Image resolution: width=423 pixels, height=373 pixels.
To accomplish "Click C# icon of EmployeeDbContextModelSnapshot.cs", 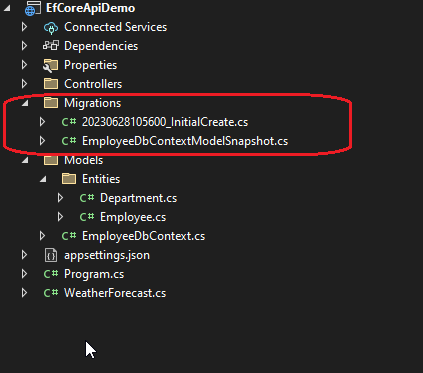I will [x=69, y=141].
